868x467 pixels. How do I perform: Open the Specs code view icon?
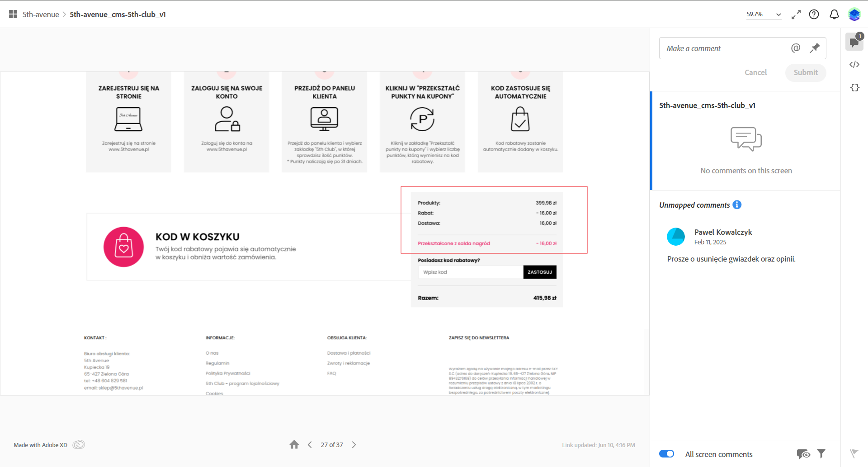[854, 64]
